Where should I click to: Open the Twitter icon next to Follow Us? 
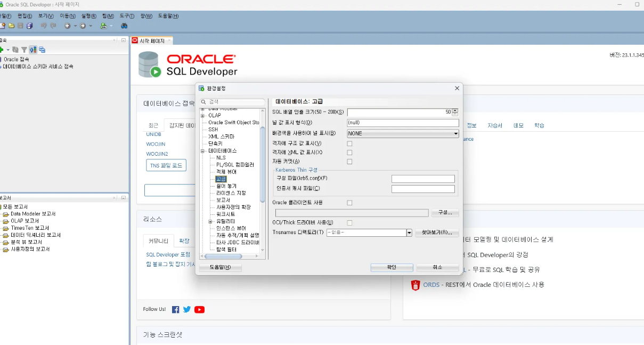(x=187, y=309)
